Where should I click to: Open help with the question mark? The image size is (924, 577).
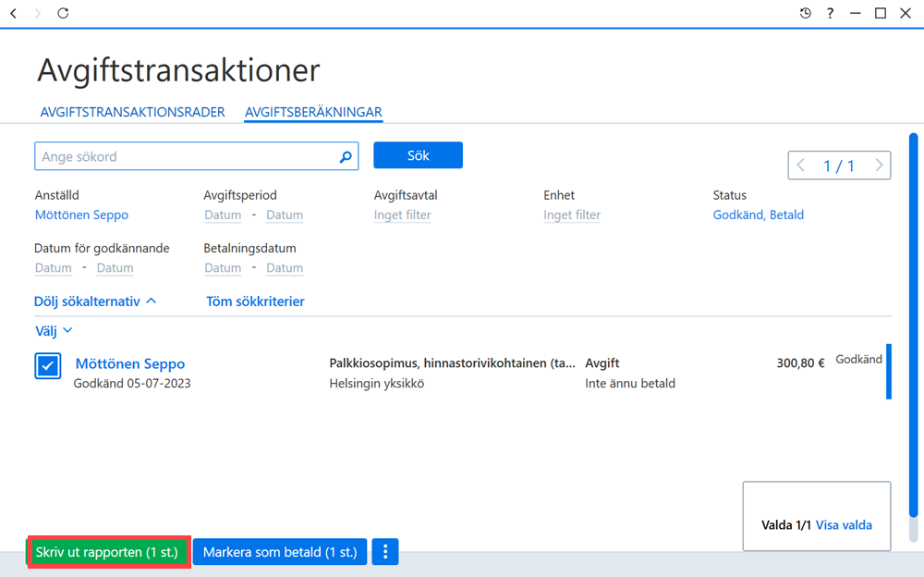(x=830, y=13)
